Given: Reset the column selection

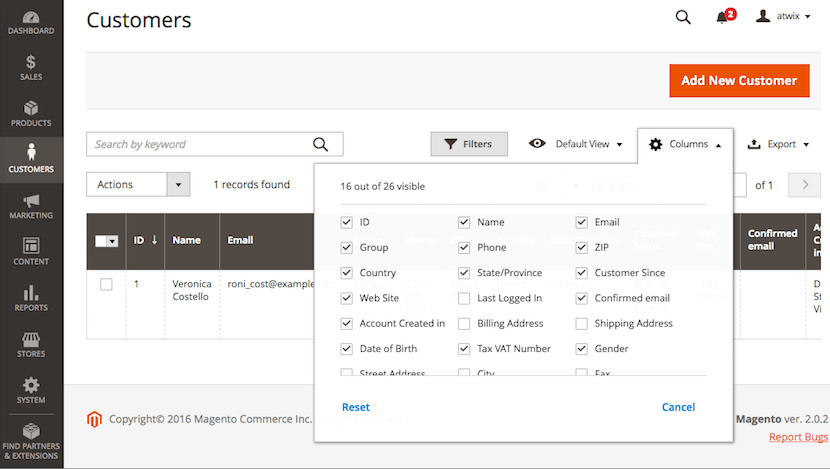Looking at the screenshot, I should (356, 407).
